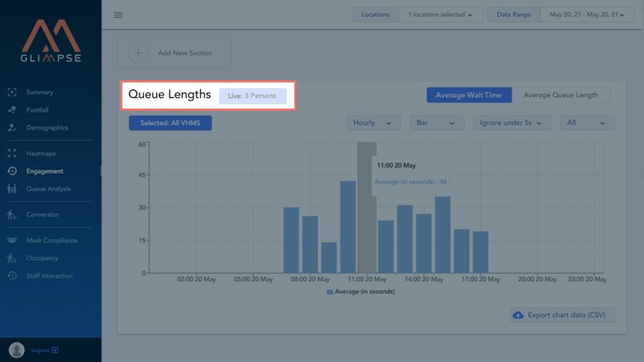The width and height of the screenshot is (644, 362).
Task: Switch to Average Queue Length view
Action: [x=560, y=95]
